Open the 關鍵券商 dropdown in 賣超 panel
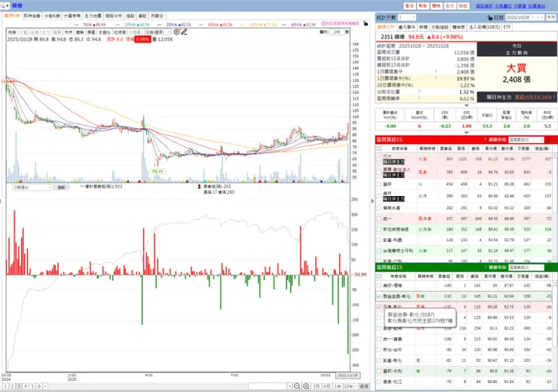 (x=526, y=267)
